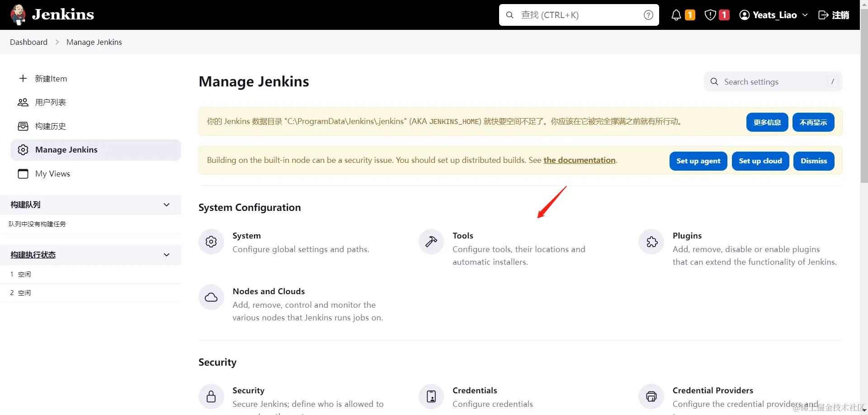Click the 不再显示 button
The width and height of the screenshot is (868, 415).
click(813, 122)
